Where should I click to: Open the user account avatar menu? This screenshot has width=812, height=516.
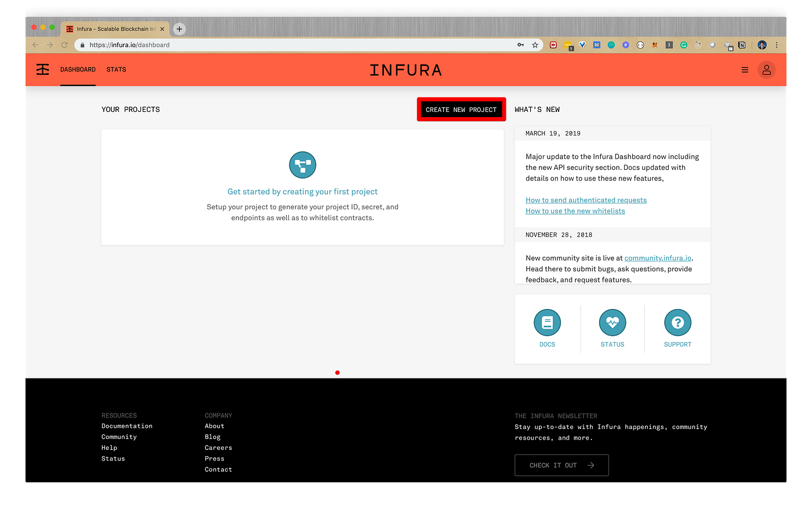click(766, 70)
